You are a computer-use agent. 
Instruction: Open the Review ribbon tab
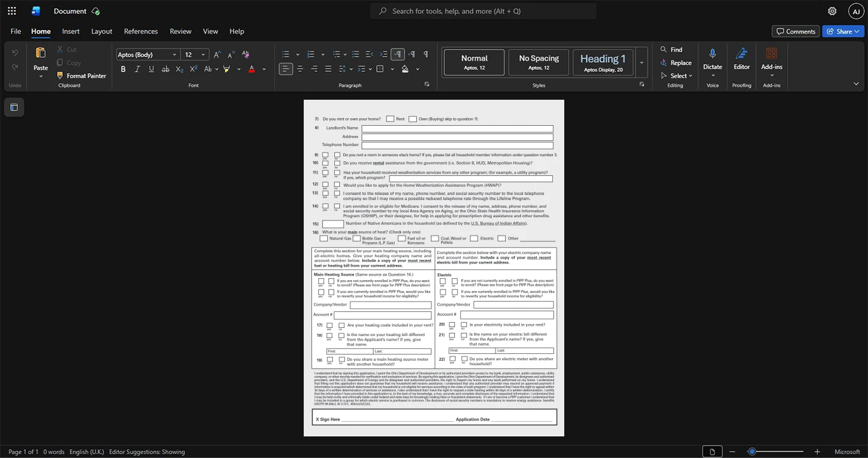click(180, 31)
